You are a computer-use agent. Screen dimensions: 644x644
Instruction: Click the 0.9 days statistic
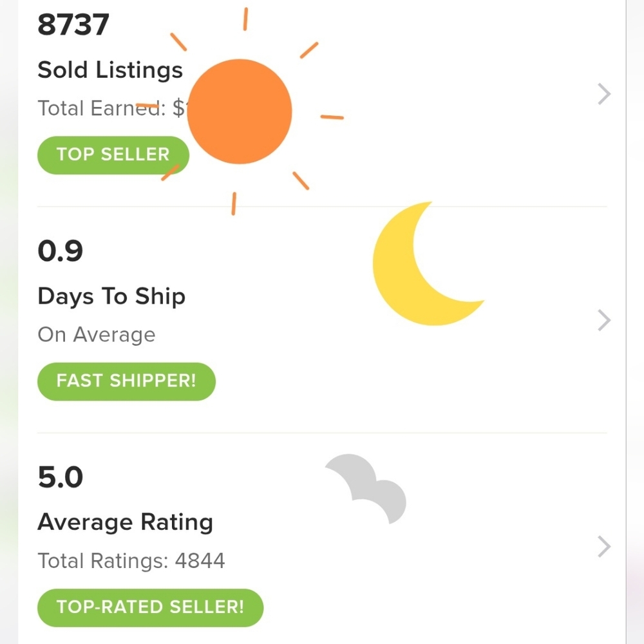(x=61, y=251)
